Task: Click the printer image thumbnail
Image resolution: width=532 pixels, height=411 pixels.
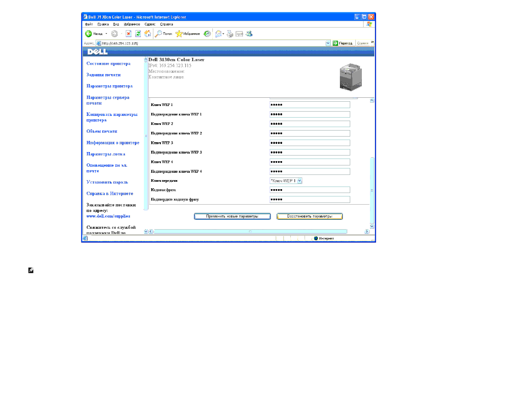Action: click(x=351, y=78)
